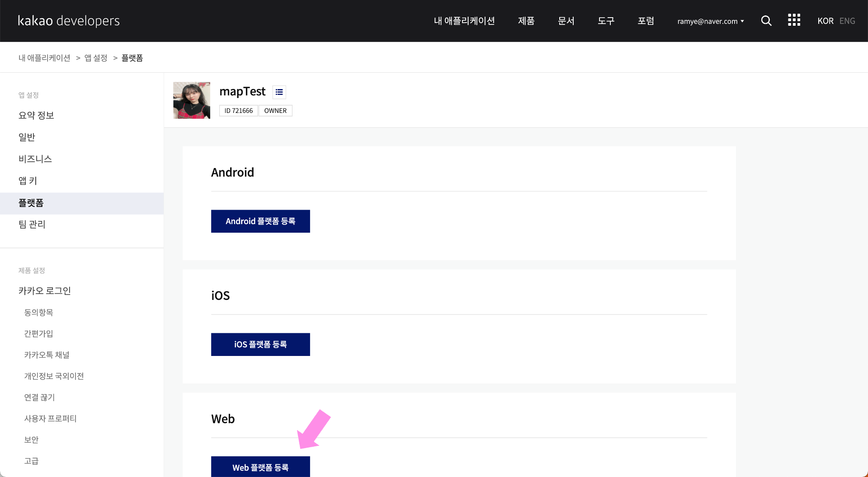
Task: Open 간편가입 submenu item
Action: 38,333
